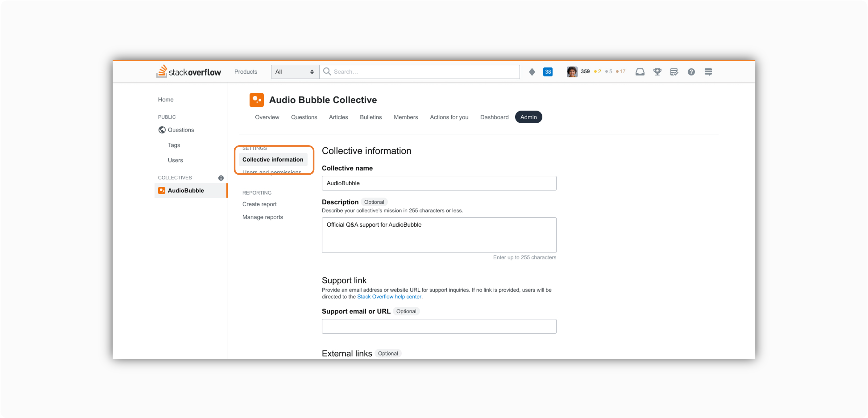The height and width of the screenshot is (418, 868).
Task: Open the Stack Exchange sites menu icon
Action: pos(708,72)
